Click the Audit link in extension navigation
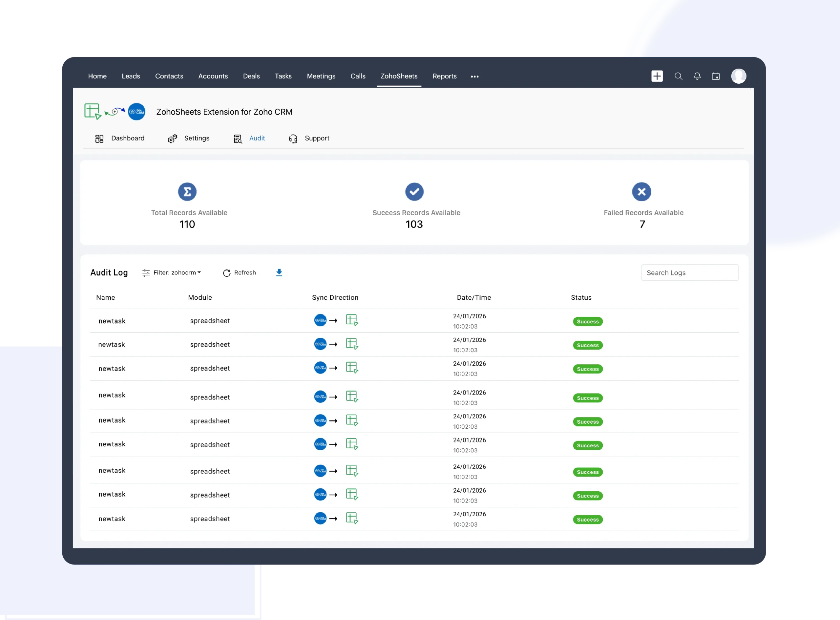 [x=257, y=138]
